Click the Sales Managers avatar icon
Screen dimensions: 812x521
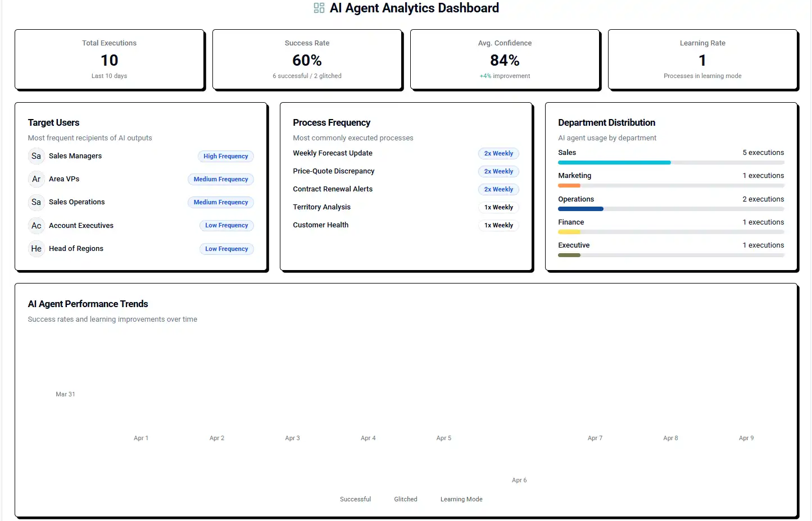tap(37, 156)
